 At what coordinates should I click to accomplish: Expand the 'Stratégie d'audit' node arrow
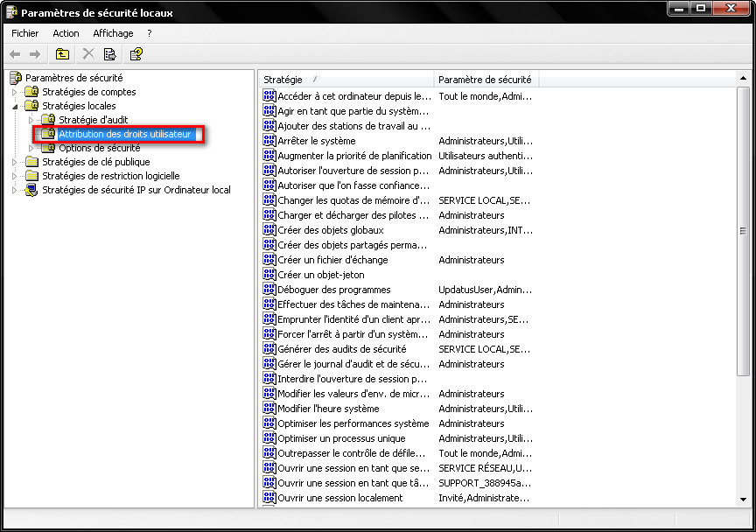(31, 120)
